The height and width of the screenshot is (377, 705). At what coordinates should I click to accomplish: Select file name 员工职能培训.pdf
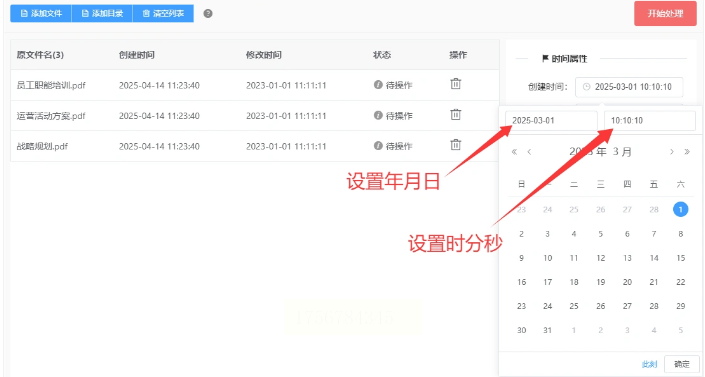click(x=51, y=85)
